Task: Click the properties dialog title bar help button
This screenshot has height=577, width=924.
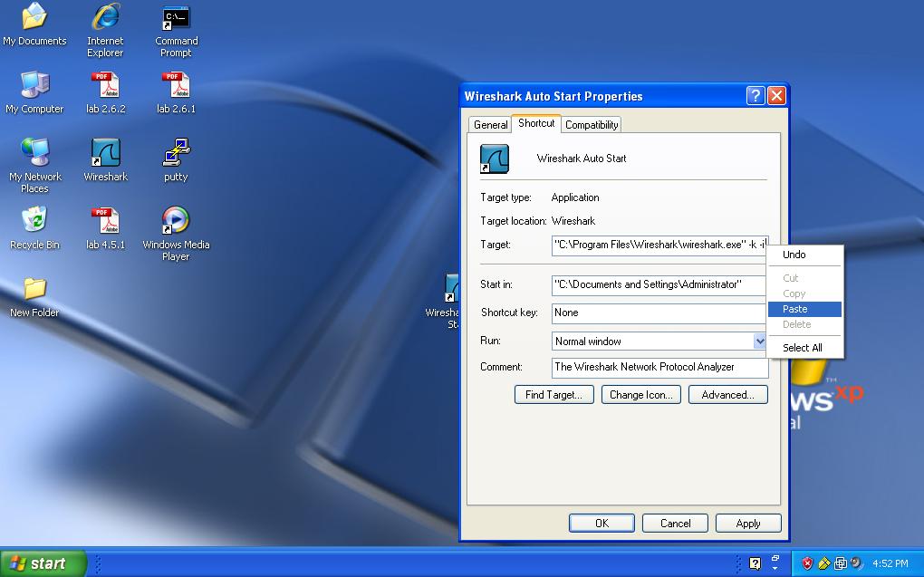Action: (756, 95)
